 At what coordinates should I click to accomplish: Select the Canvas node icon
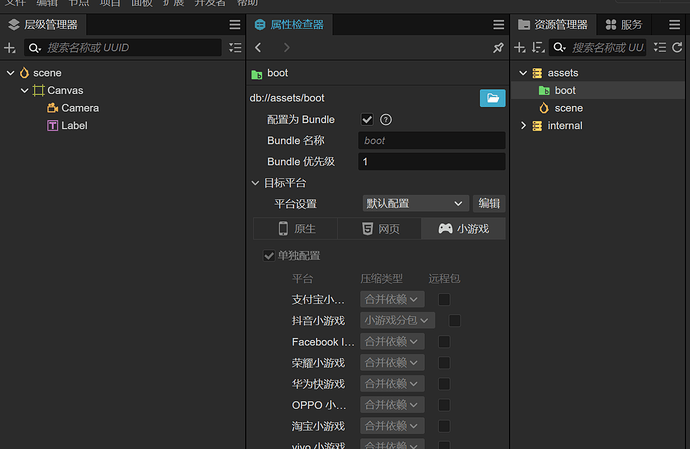pos(38,90)
